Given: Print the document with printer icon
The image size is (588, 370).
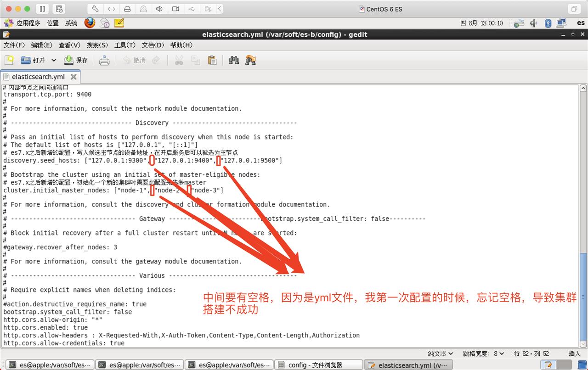Looking at the screenshot, I should [104, 60].
